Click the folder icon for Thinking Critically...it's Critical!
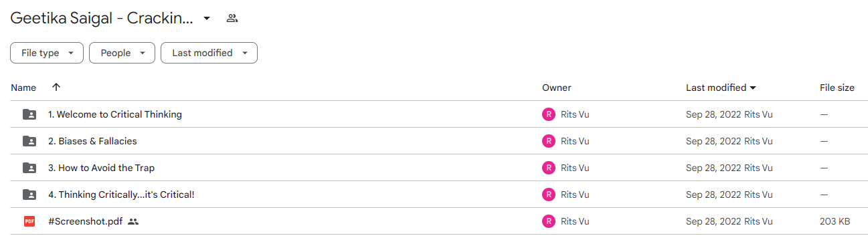Image resolution: width=868 pixels, height=252 pixels. [29, 195]
